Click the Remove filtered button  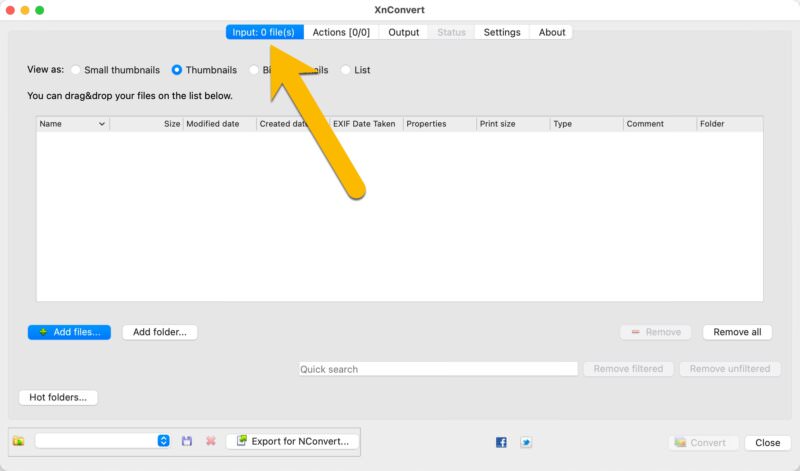coord(628,369)
